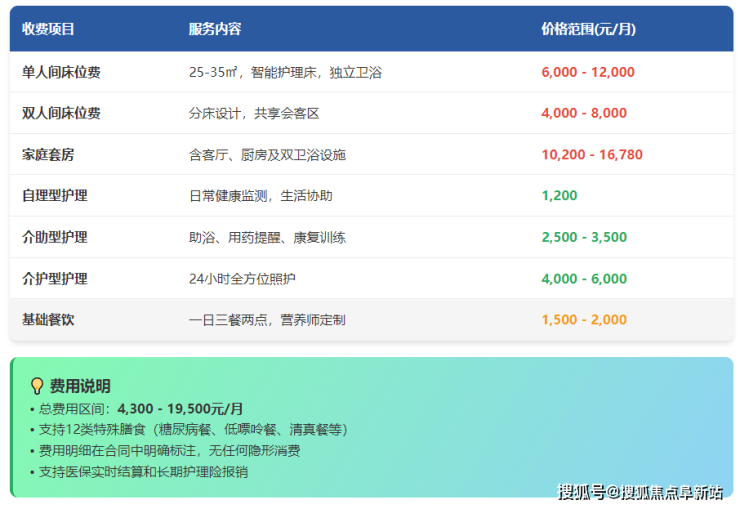Click the 24小时全方位照护 description
740x509 pixels.
click(242, 279)
